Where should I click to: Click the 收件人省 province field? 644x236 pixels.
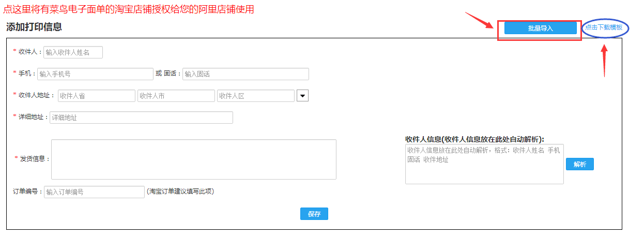click(96, 96)
